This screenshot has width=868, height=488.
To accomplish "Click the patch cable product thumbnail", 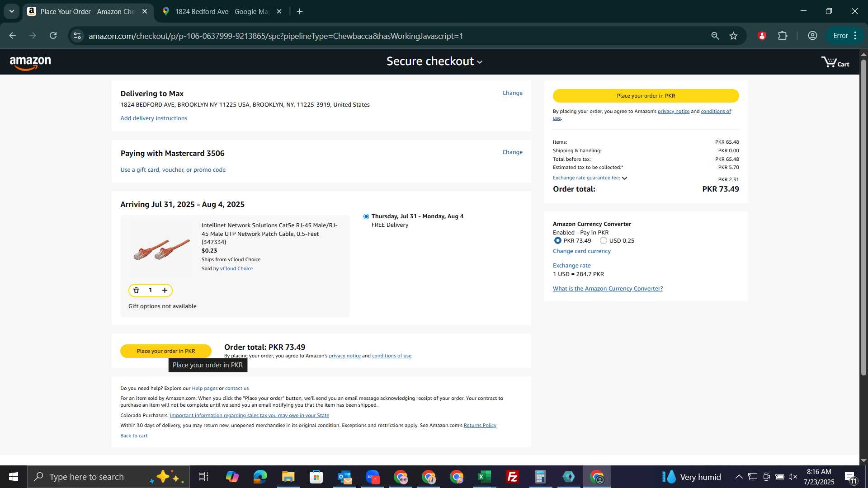I will (x=161, y=249).
